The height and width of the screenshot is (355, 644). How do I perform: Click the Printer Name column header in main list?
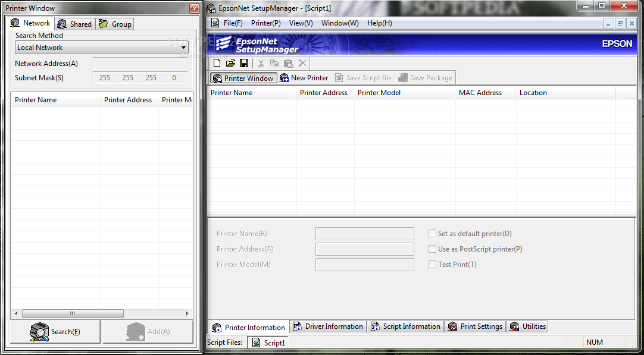click(x=251, y=93)
